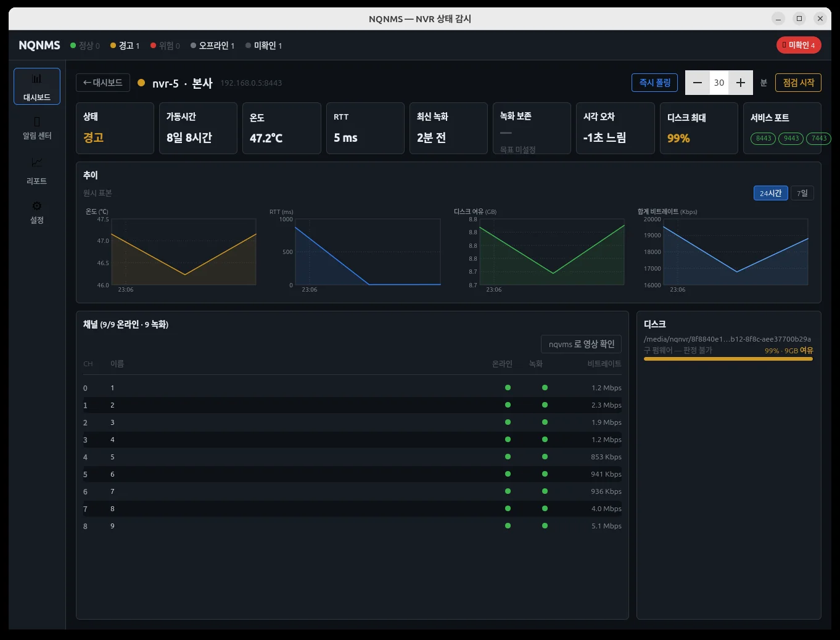The height and width of the screenshot is (640, 840).
Task: Click the 온라인 column header
Action: click(502, 364)
